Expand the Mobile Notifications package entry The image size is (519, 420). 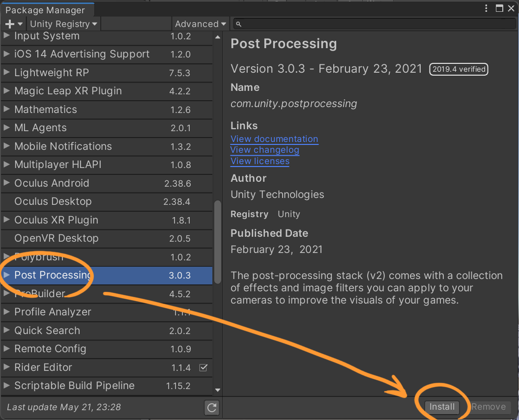coord(6,146)
